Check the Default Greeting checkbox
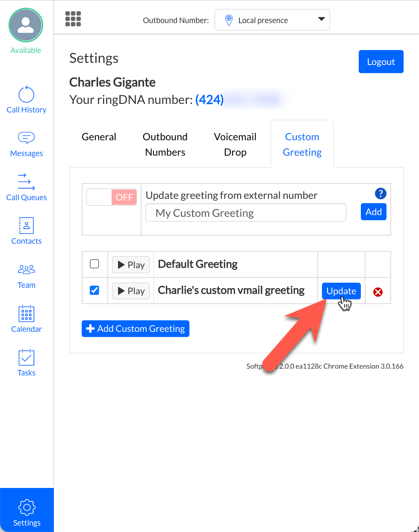 point(94,264)
